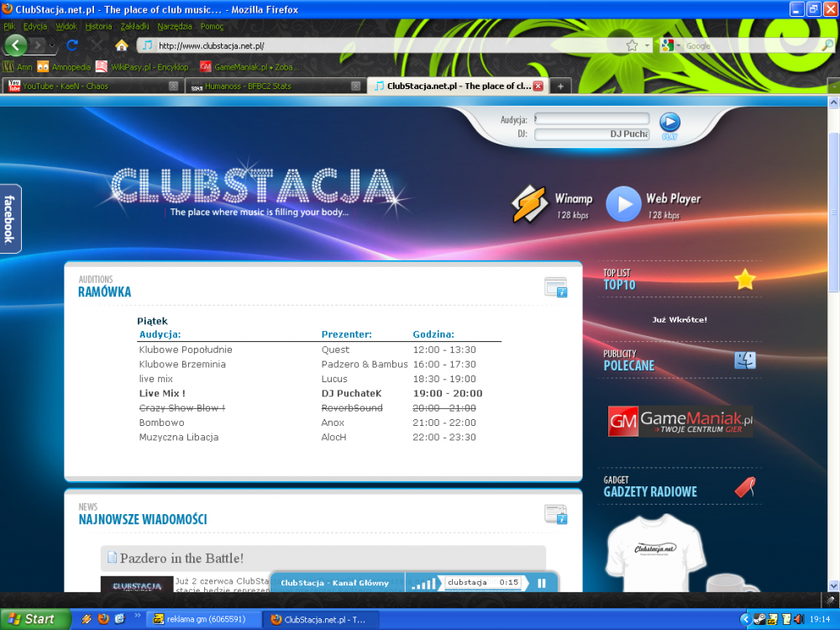
Task: Pause the ClubStacja bottom player
Action: tap(542, 583)
